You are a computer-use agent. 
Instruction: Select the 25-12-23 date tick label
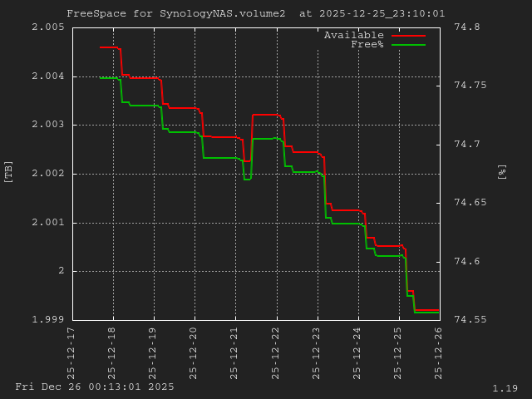(x=317, y=348)
